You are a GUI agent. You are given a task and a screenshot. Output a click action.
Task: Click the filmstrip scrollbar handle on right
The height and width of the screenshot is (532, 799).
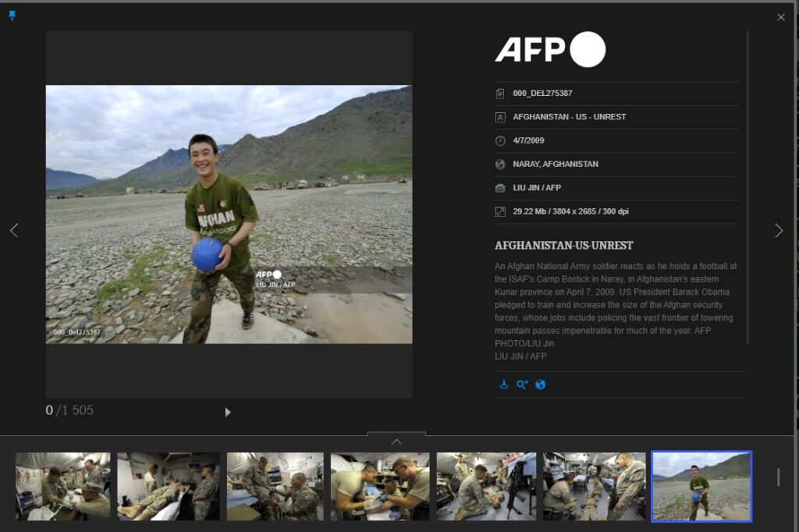click(778, 477)
